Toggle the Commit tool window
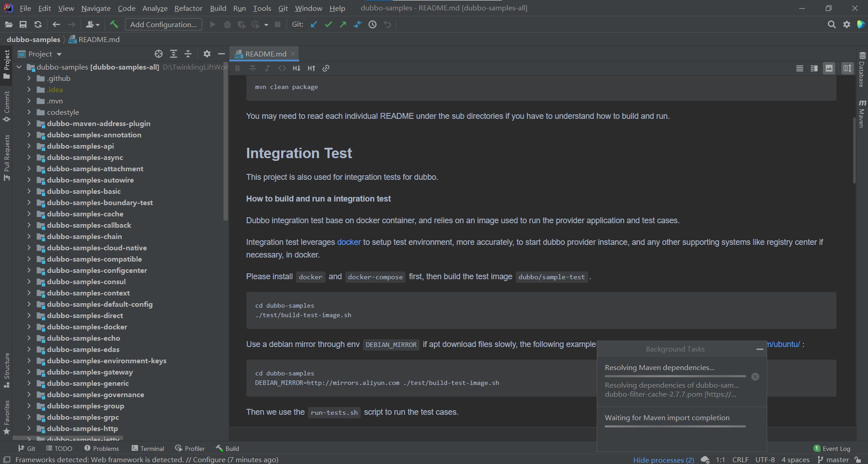 (x=6, y=106)
